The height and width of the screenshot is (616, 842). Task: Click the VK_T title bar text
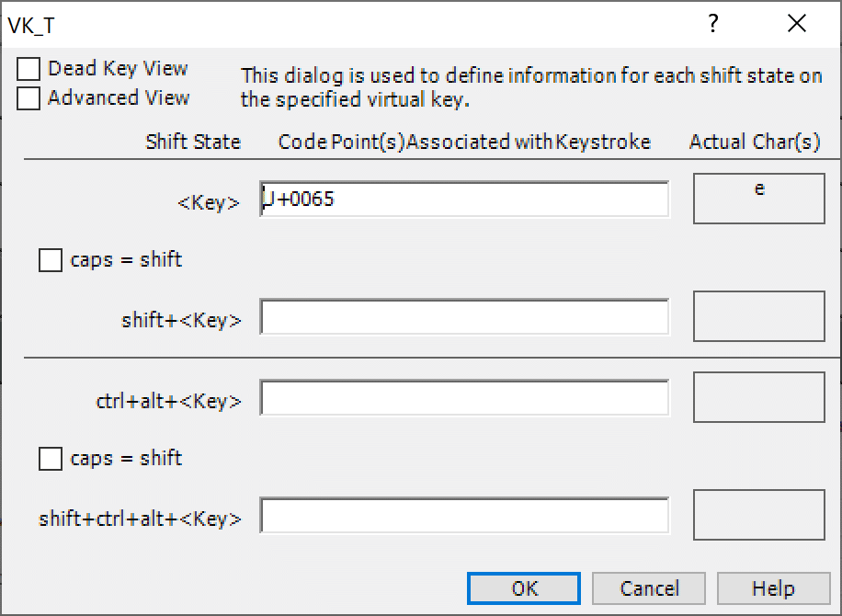[x=31, y=26]
